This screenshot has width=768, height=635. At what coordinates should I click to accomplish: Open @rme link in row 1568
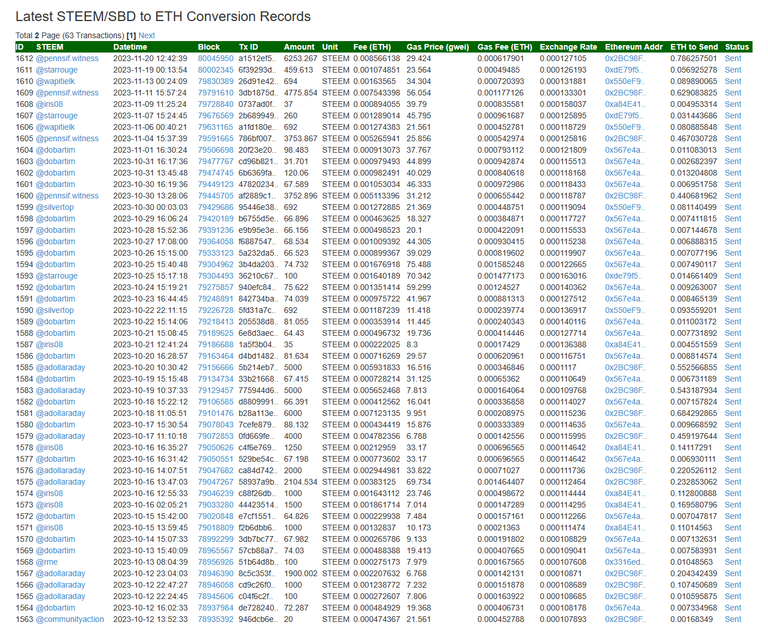point(47,562)
